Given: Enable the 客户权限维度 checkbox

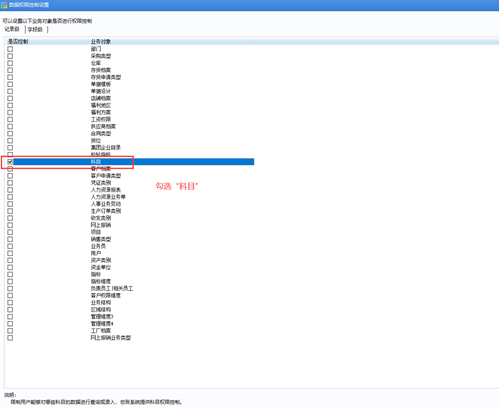Looking at the screenshot, I should [x=10, y=296].
